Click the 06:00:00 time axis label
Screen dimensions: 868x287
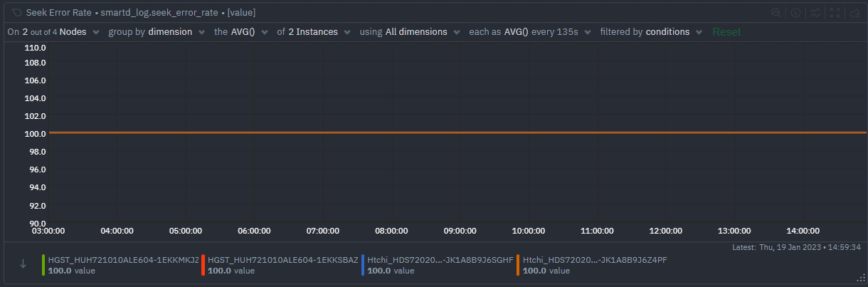point(254,231)
